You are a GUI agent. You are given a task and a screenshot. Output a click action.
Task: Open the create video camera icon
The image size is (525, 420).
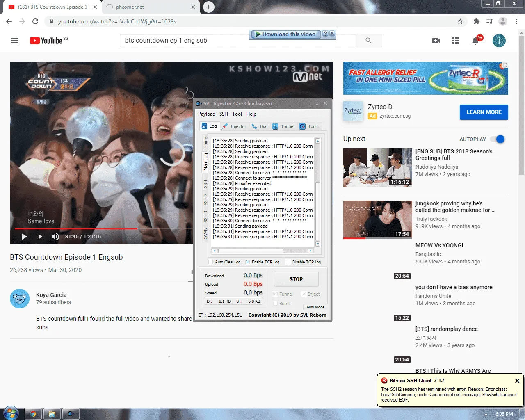coord(436,41)
